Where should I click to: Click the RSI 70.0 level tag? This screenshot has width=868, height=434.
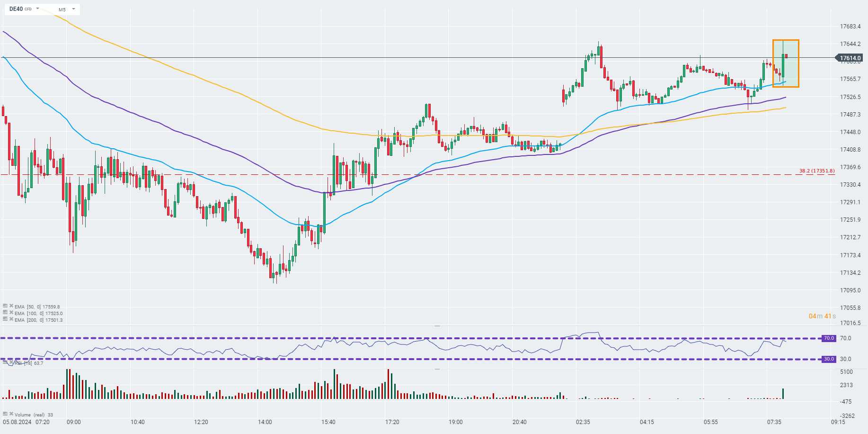point(829,338)
